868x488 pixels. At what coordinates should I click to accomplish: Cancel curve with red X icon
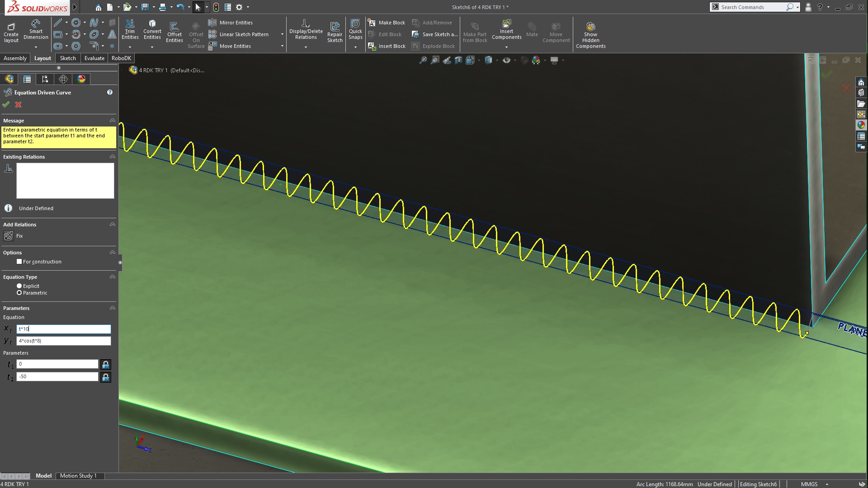click(19, 104)
